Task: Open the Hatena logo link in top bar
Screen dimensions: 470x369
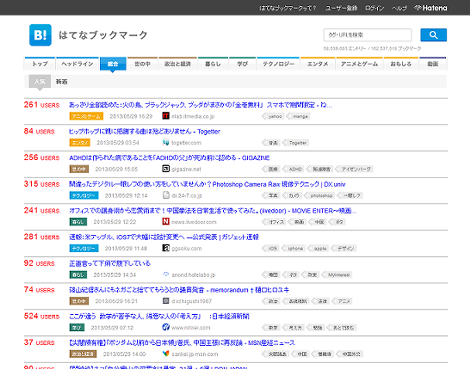Action: (431, 8)
